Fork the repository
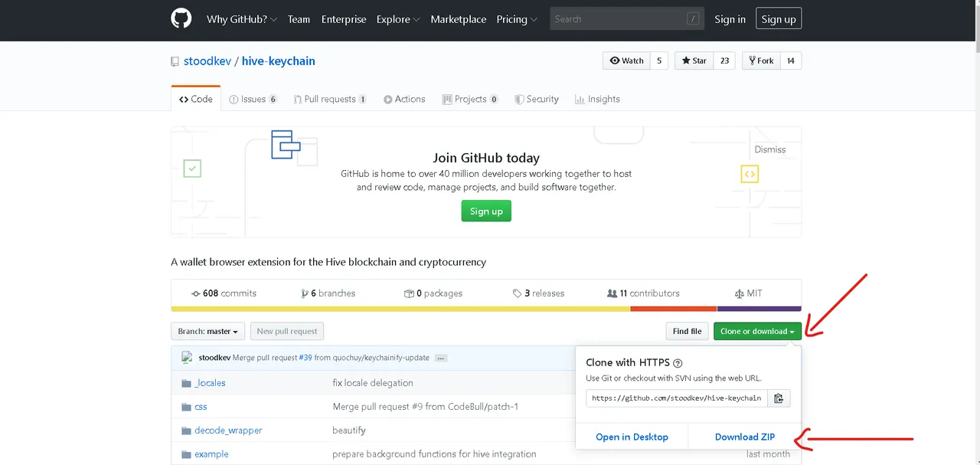 pyautogui.click(x=761, y=61)
